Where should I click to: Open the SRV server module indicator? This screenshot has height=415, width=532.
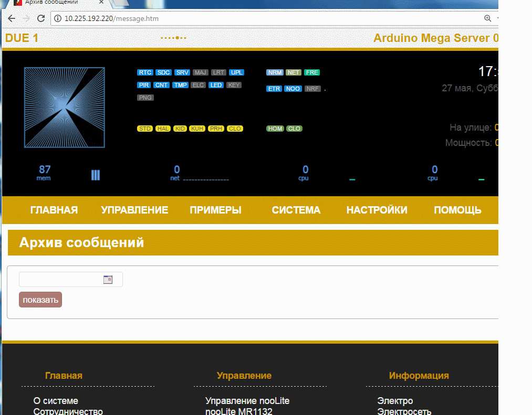pos(182,72)
